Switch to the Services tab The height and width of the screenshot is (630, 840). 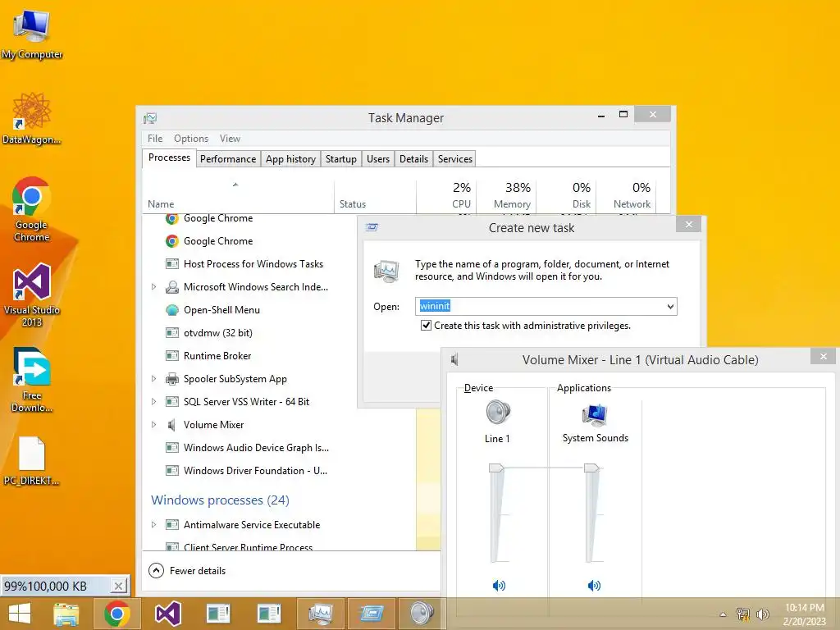(x=454, y=159)
